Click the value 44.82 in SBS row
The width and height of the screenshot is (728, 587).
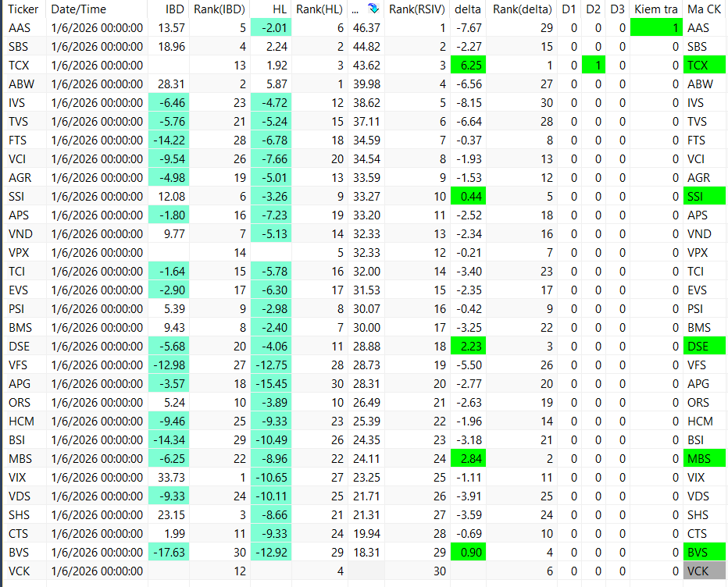point(367,46)
